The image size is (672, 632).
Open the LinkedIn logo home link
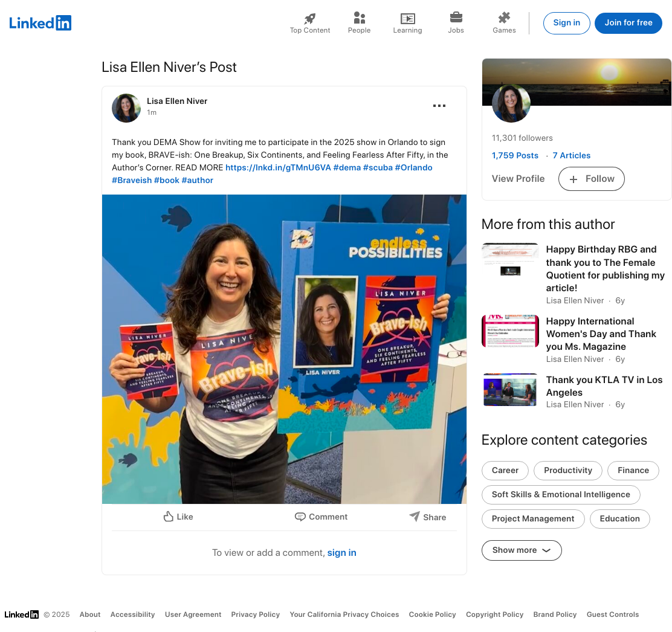point(40,23)
